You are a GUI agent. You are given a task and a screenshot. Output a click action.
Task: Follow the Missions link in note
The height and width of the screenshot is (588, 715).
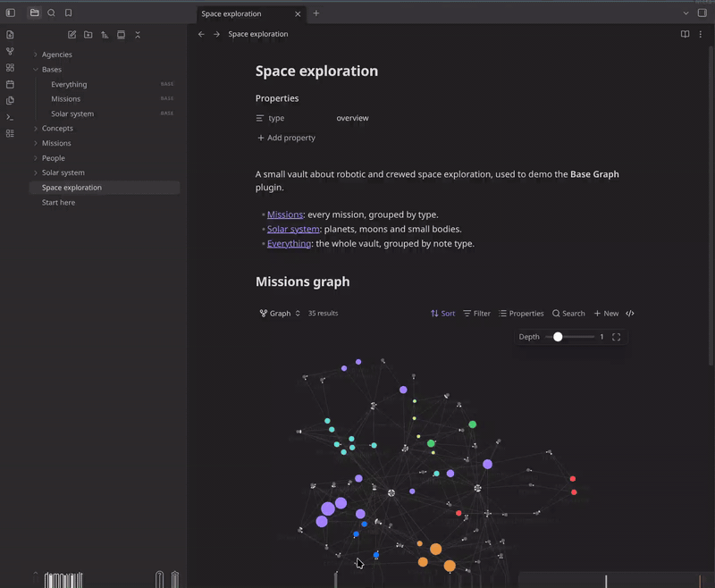[285, 214]
